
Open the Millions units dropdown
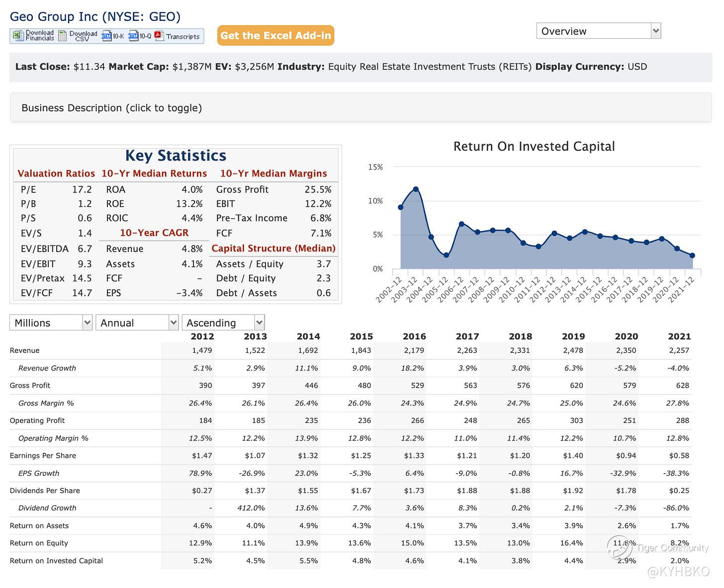click(x=51, y=323)
